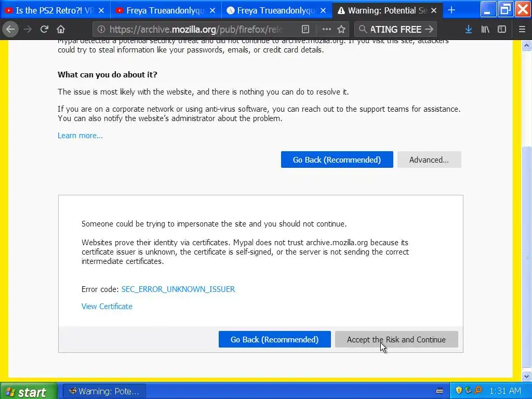Submit search with the arrow button

click(x=429, y=29)
